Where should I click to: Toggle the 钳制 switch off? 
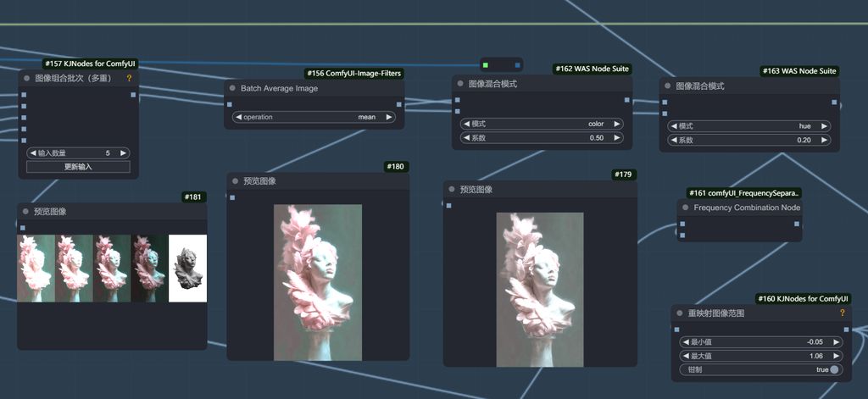[834, 369]
